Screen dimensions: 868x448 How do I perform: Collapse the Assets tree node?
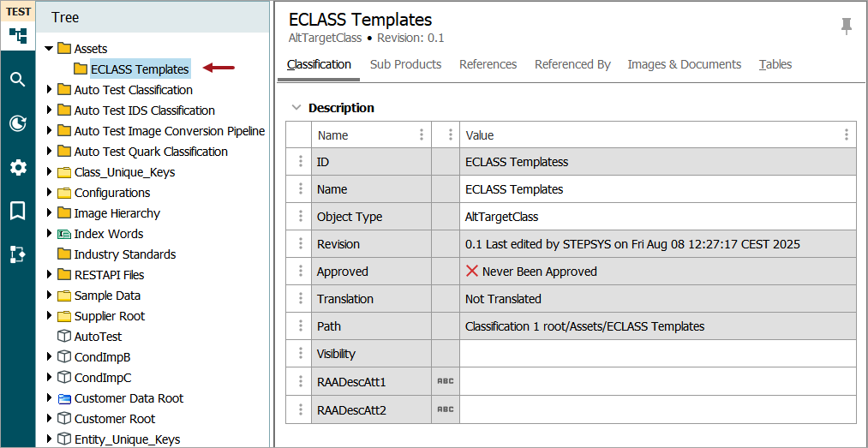50,49
